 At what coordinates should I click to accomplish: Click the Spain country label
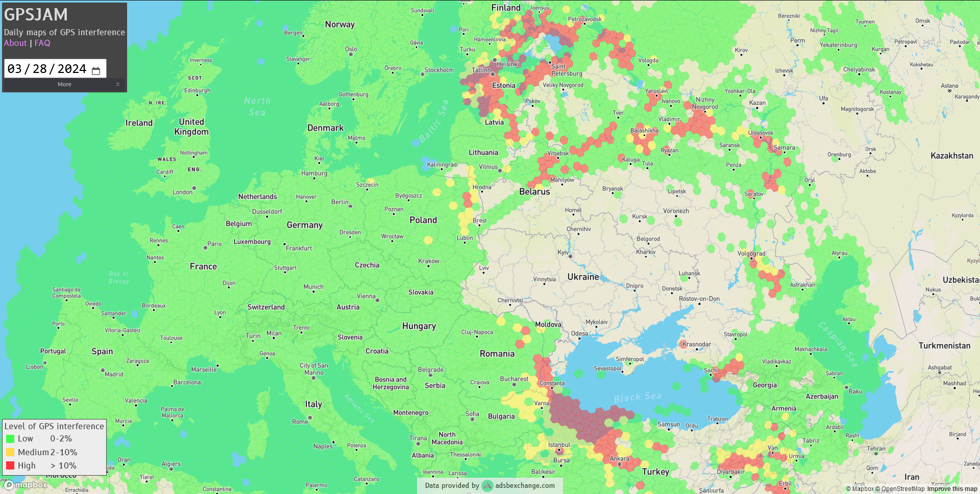[x=102, y=352]
